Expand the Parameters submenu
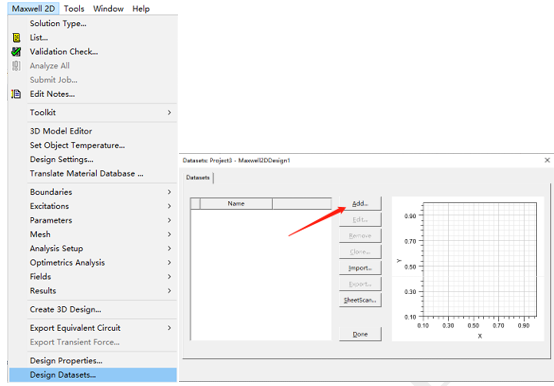This screenshot has height=386, width=554. [x=93, y=220]
